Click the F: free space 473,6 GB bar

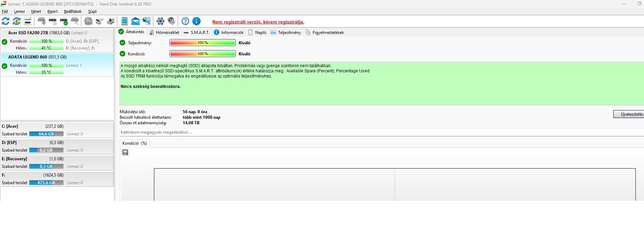[x=46, y=183]
